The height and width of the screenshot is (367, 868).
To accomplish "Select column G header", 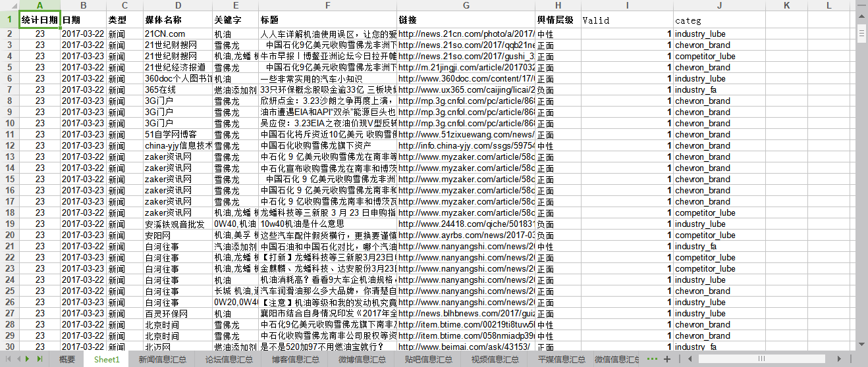I will (466, 5).
